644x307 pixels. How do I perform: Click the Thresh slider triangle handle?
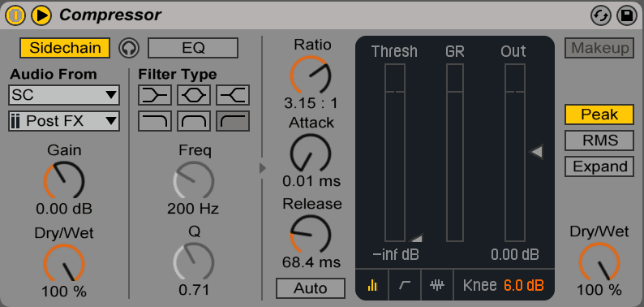[416, 238]
